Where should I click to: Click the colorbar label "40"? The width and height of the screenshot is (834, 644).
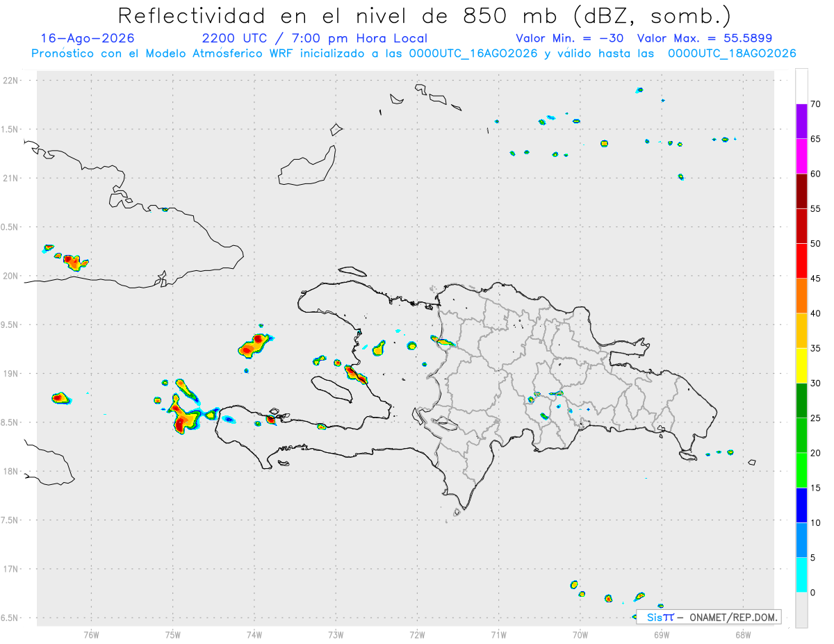pos(817,313)
